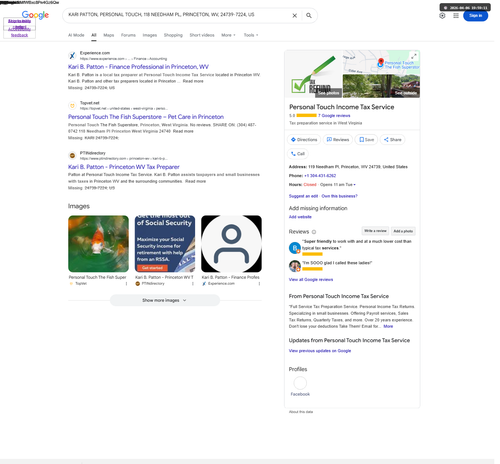Expand the business description via More
Viewport: 500px width, 464px height.
(388, 326)
